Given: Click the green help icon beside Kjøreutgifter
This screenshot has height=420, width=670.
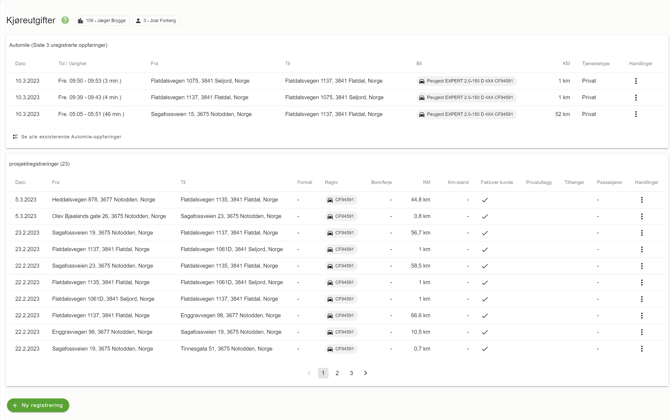Looking at the screenshot, I should click(x=65, y=20).
